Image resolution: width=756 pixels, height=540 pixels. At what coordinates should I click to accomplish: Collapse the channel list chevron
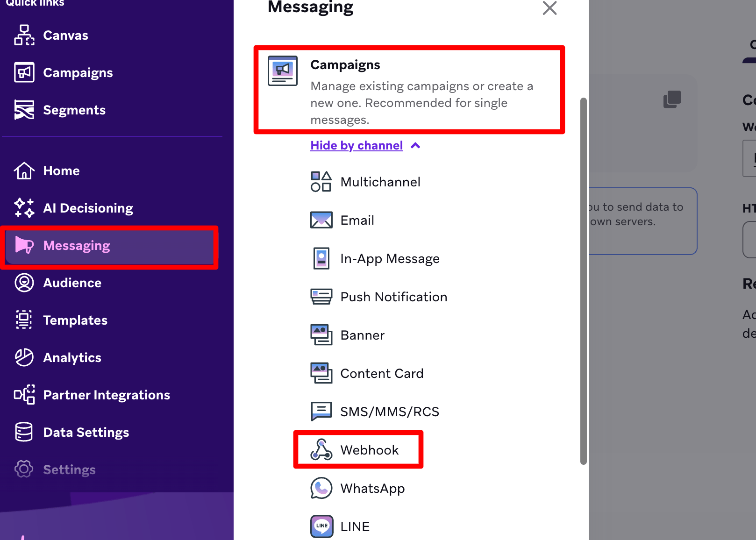click(x=415, y=146)
